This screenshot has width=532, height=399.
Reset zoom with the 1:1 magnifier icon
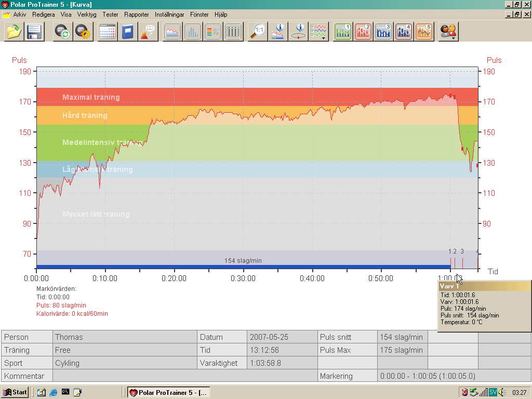pyautogui.click(x=258, y=32)
